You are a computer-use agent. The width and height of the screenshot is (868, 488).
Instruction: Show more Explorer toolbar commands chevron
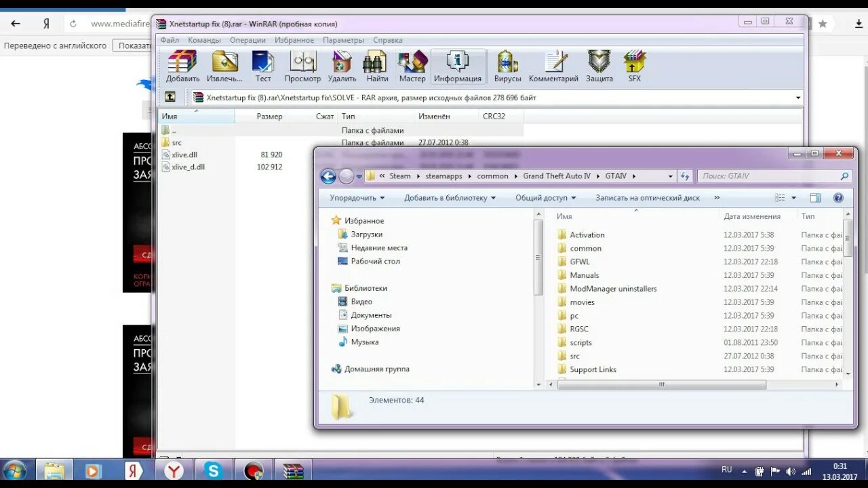pos(717,198)
